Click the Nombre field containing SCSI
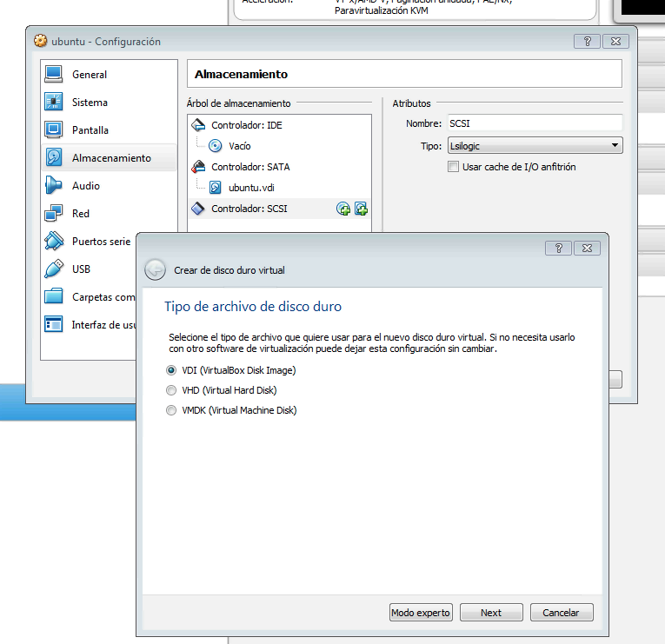Viewport: 665px width, 644px height. (535, 123)
